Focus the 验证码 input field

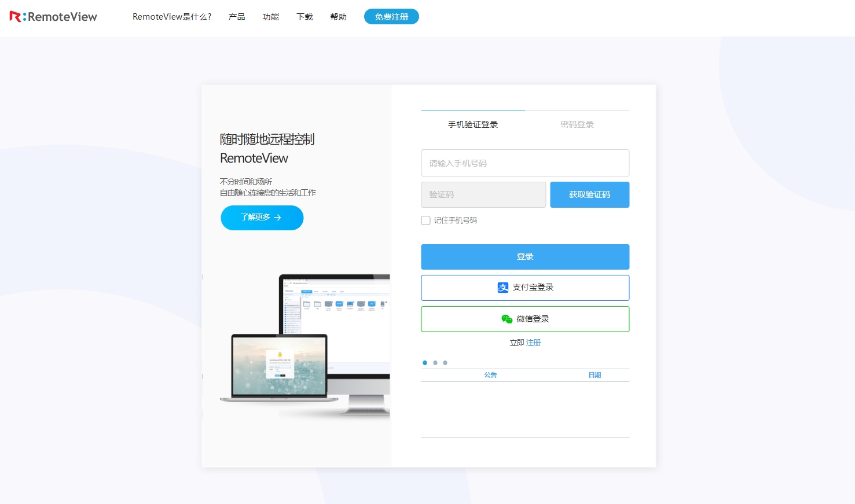coord(483,194)
